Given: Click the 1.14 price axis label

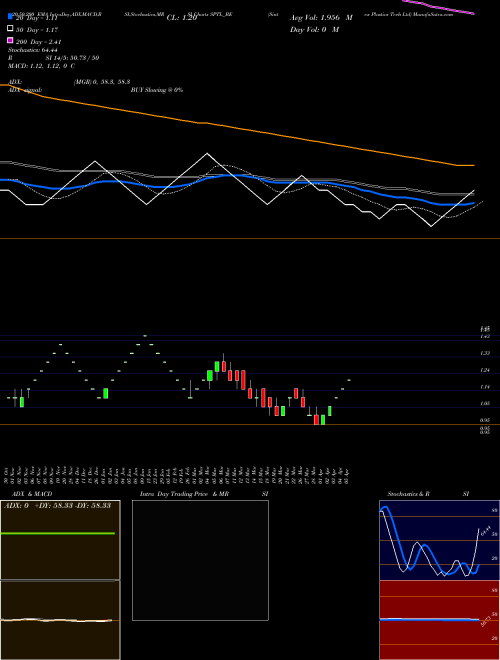Looking at the screenshot, I should tap(485, 387).
